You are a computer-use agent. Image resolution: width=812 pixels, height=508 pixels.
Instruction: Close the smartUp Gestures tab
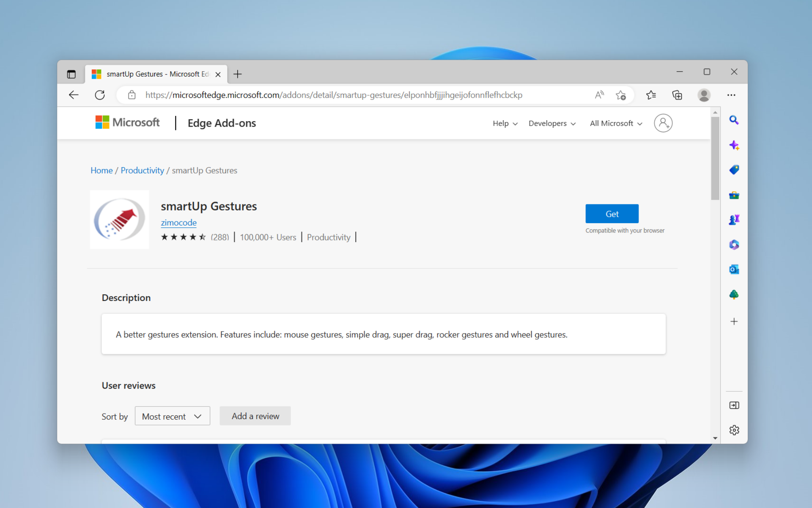click(218, 75)
